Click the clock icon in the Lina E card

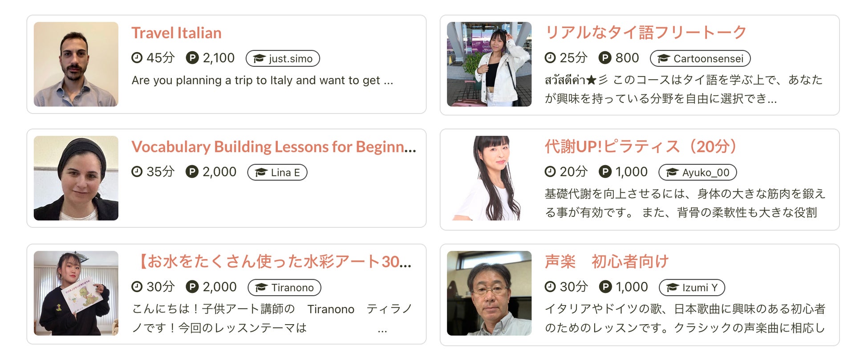click(137, 172)
